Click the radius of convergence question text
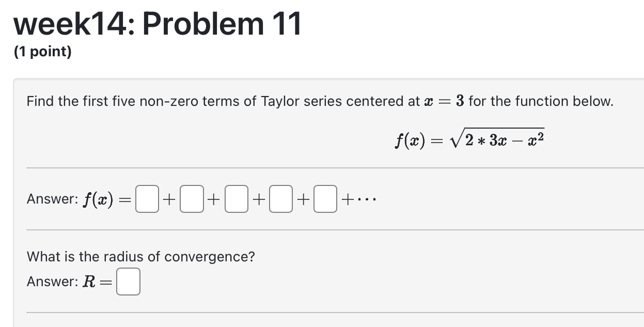The height and width of the screenshot is (327, 644). click(x=140, y=256)
